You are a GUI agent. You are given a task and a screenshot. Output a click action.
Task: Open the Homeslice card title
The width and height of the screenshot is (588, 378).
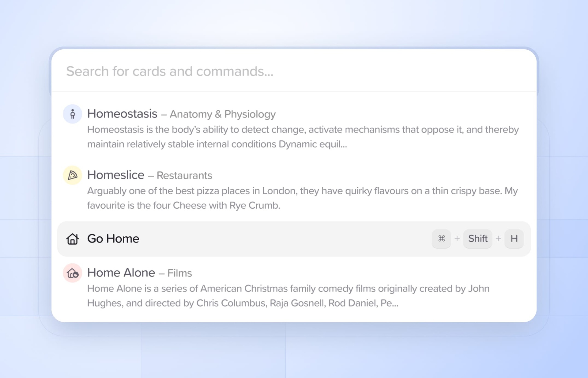(116, 175)
